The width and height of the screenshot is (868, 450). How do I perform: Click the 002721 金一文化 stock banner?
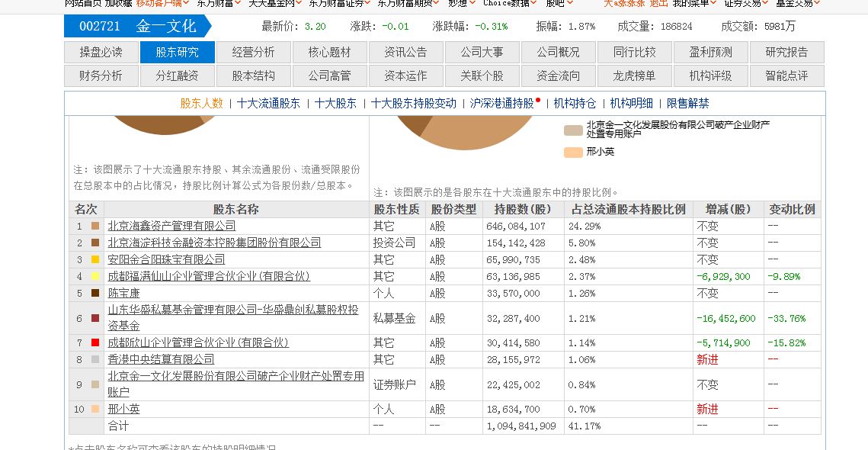[138, 26]
